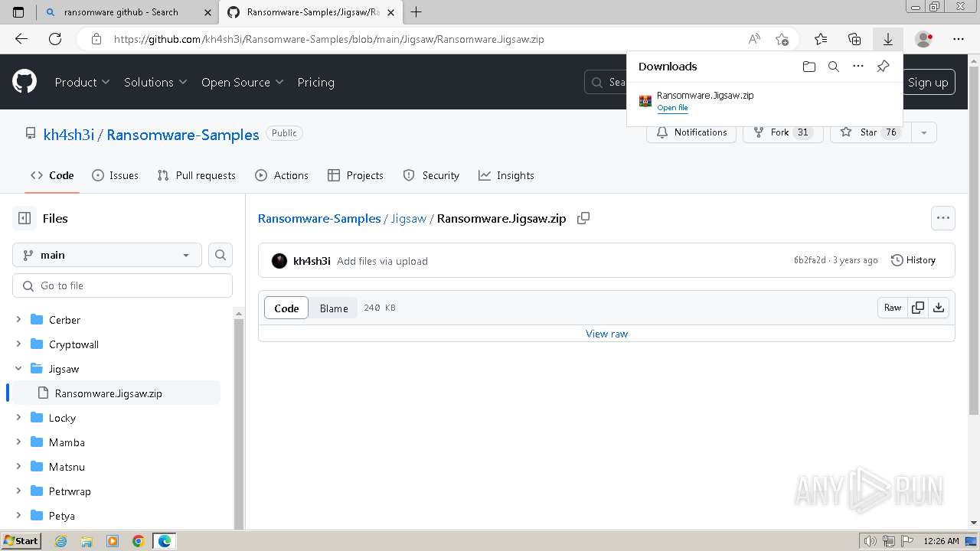
Task: Open File Explorer from the taskbar
Action: click(x=87, y=541)
